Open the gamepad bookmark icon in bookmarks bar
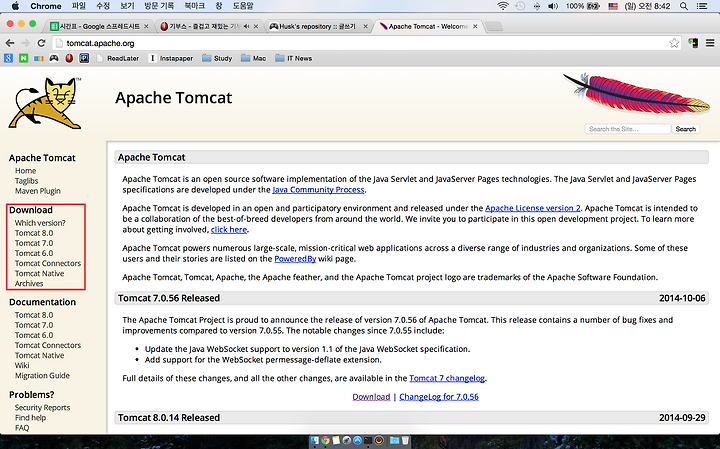 54,58
